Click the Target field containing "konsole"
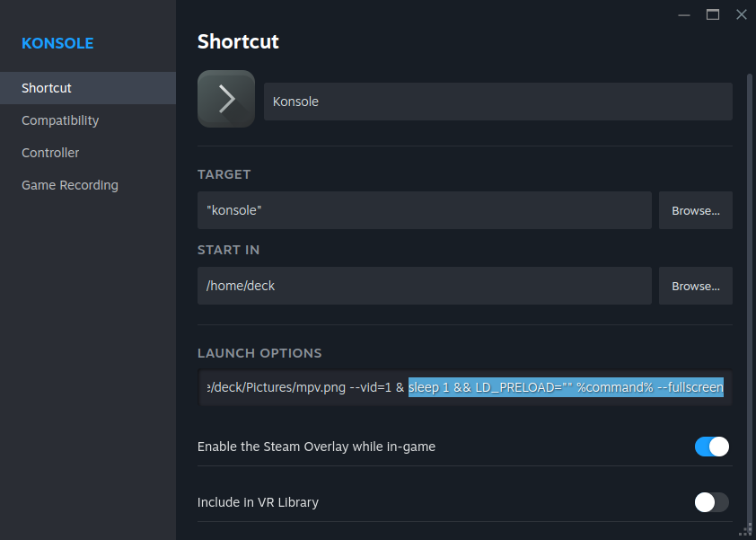 coord(425,210)
